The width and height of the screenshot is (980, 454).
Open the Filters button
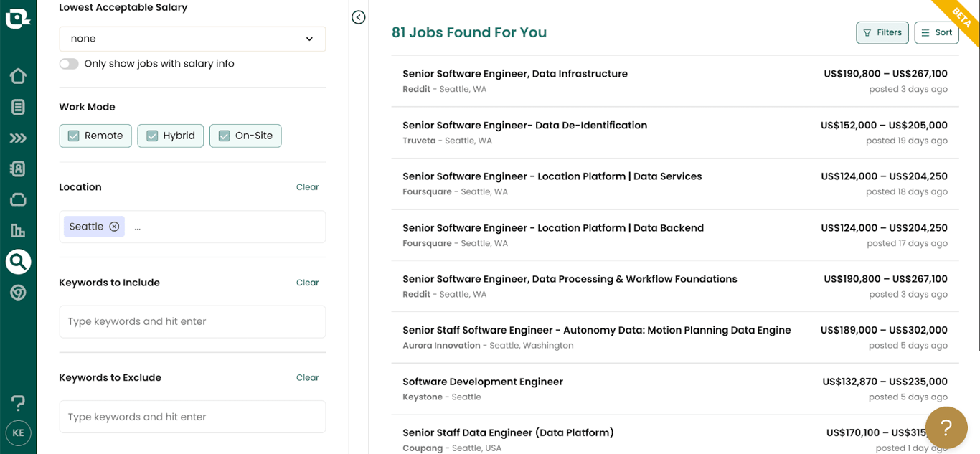tap(882, 32)
